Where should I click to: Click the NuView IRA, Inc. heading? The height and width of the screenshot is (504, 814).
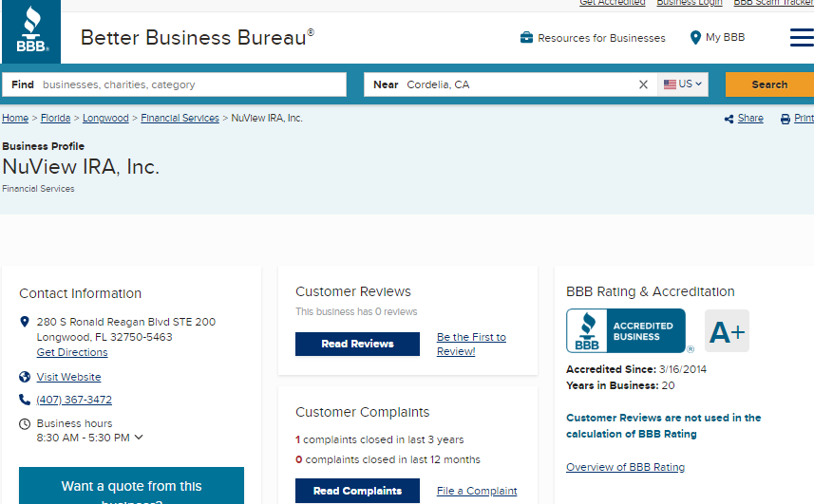point(81,167)
